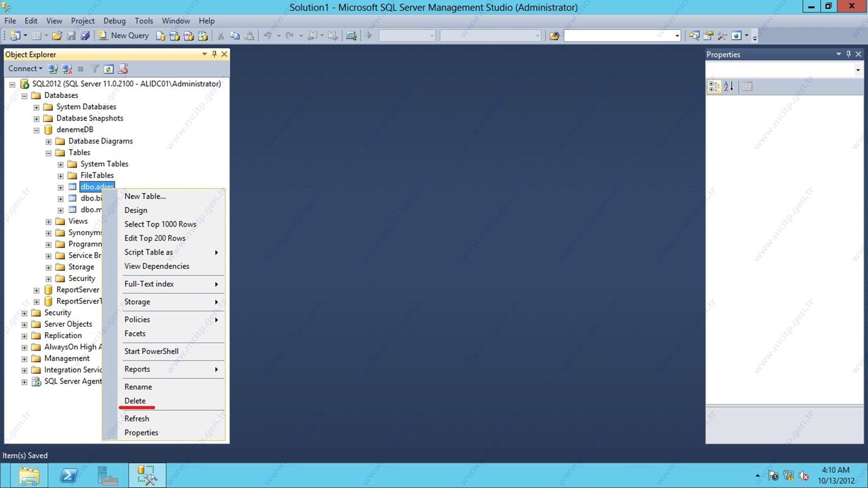Expand the Database Snapshots folder

37,118
